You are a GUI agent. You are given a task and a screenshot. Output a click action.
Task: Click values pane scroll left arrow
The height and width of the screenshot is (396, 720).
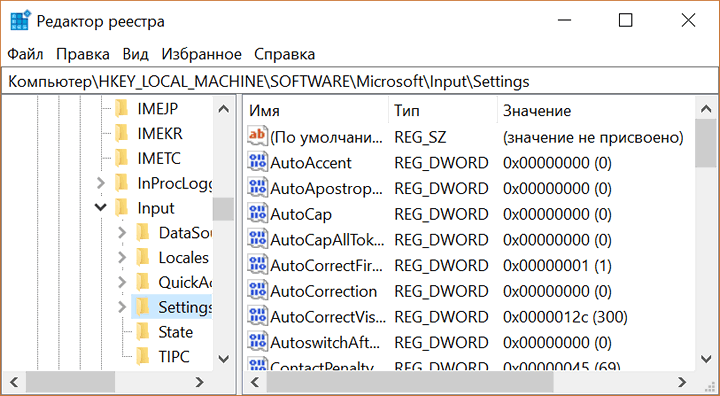pos(255,382)
